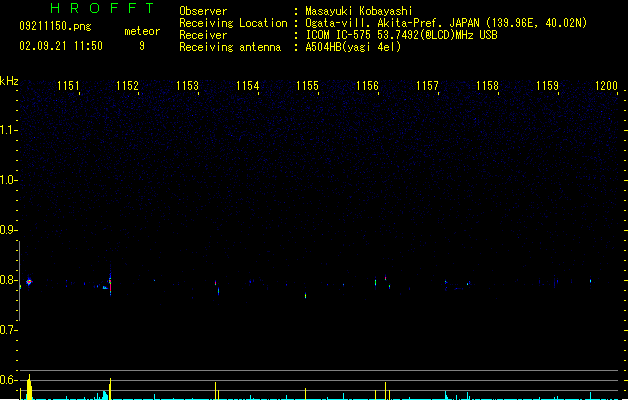Click the red vertical echo before 1152
The height and width of the screenshot is (400, 629).
coord(110,283)
